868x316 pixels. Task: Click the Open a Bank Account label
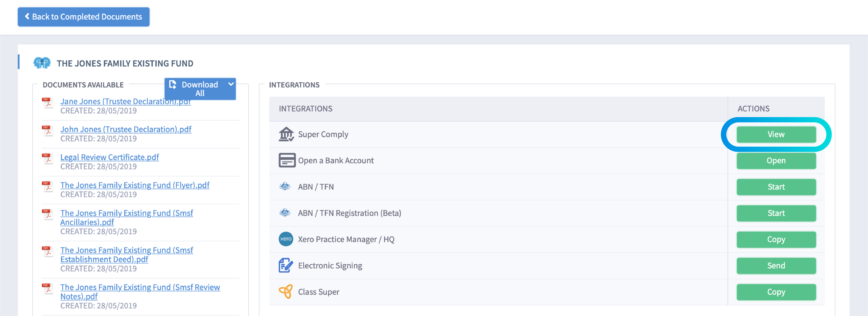point(336,161)
